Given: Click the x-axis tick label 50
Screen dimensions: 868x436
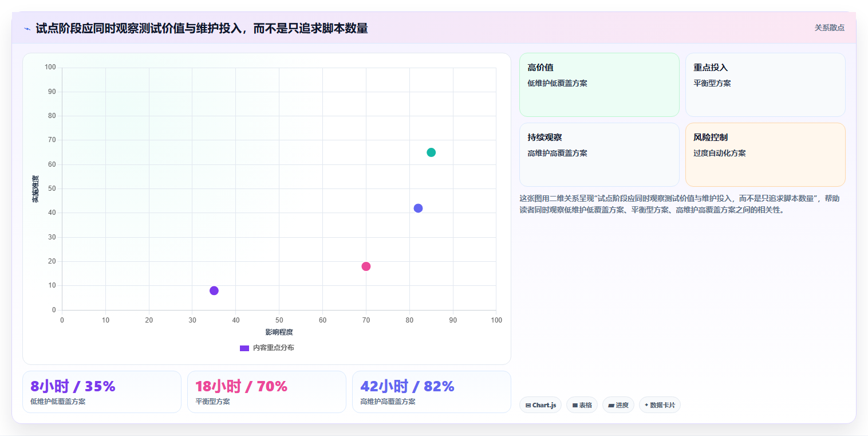Looking at the screenshot, I should tap(279, 320).
